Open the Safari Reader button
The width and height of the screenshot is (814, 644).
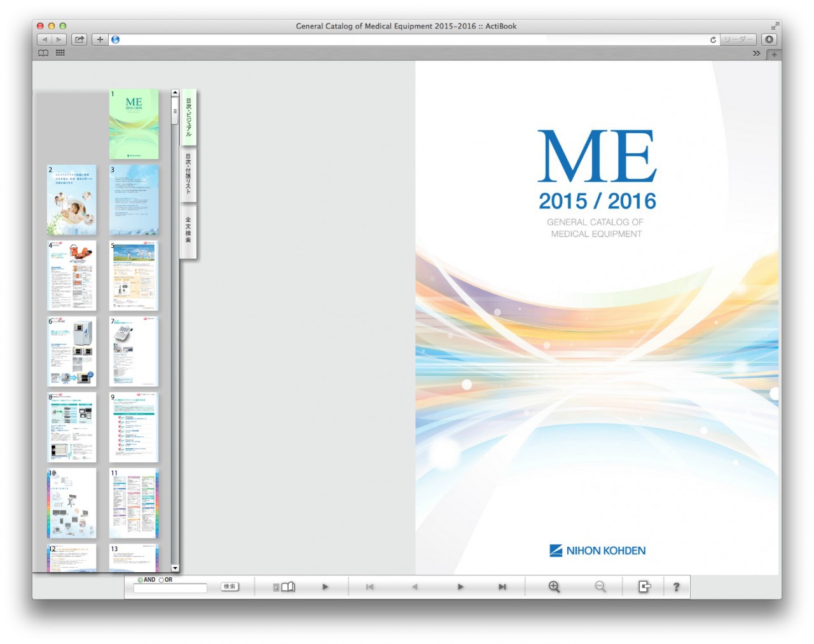click(738, 39)
